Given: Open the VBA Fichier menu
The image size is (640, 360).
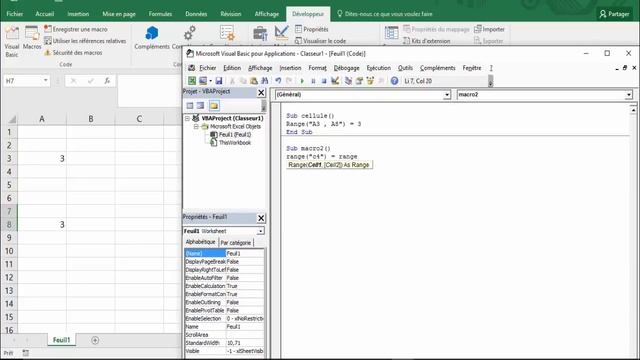Looking at the screenshot, I should [x=208, y=68].
